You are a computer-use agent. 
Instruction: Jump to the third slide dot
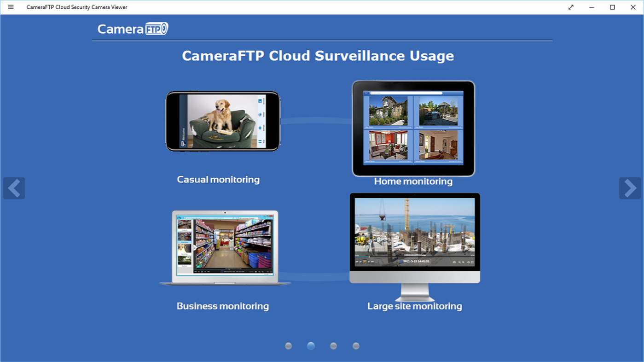pyautogui.click(x=334, y=346)
